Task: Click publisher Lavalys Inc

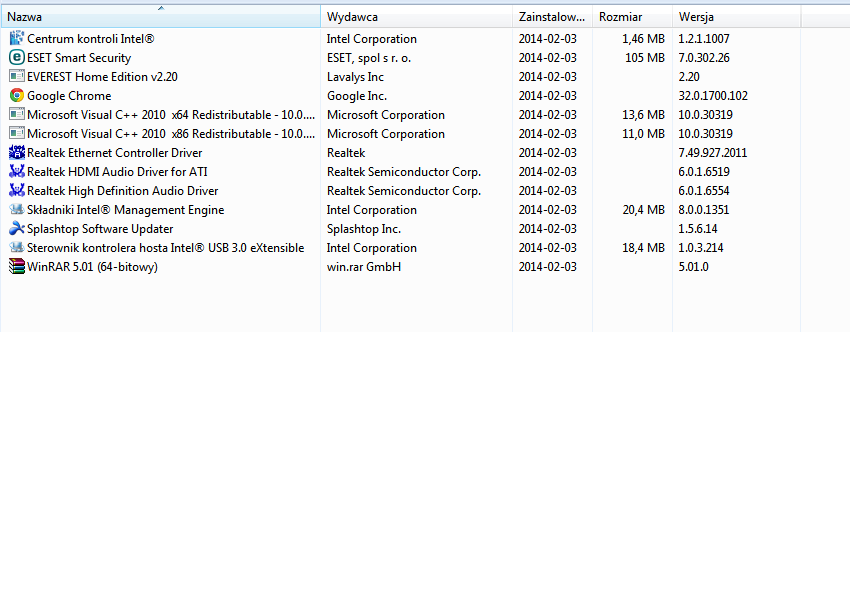Action: [x=355, y=77]
